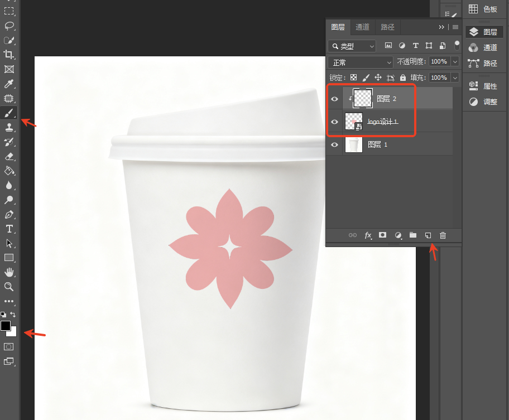
Task: Hide 图层 1 layer eye icon
Action: 334,144
